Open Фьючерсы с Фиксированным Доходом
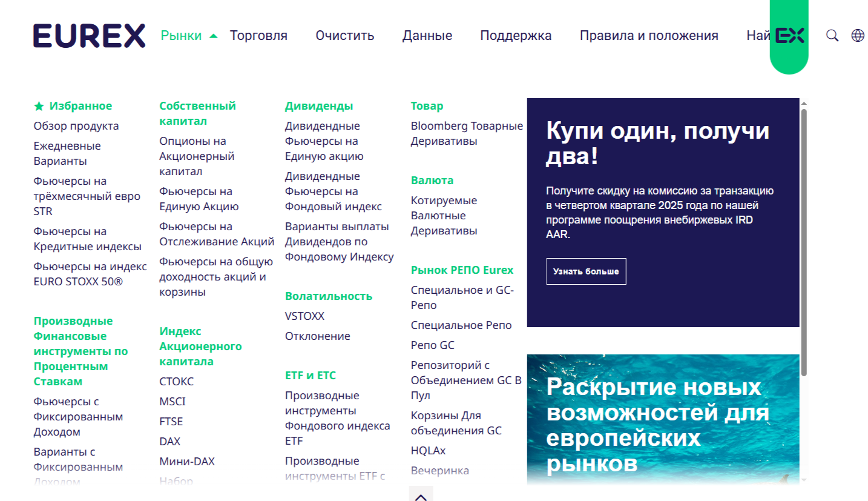 (78, 417)
